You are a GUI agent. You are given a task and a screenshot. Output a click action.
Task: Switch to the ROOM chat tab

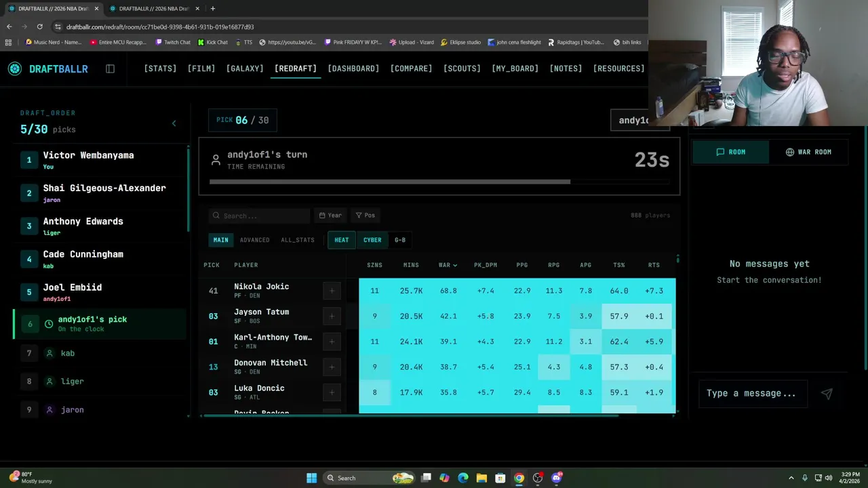click(730, 152)
